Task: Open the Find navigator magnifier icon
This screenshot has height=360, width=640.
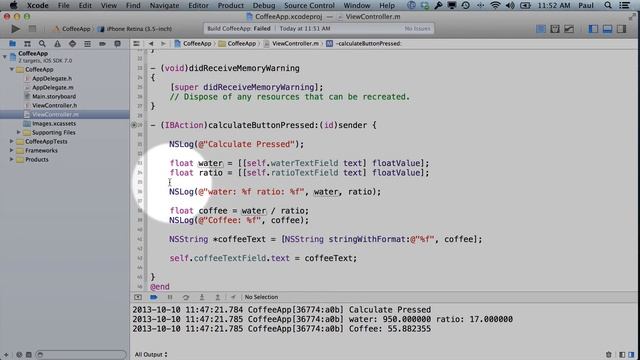Action: [x=42, y=44]
